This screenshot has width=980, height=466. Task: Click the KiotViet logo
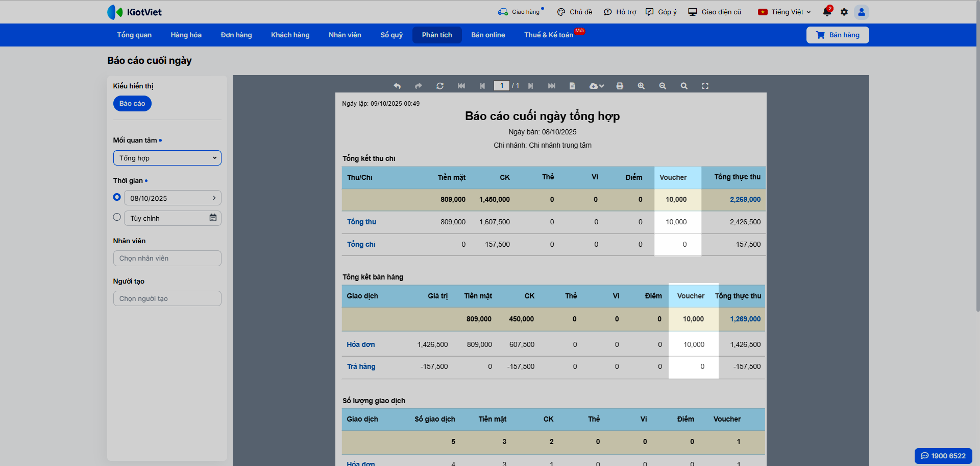click(x=134, y=12)
